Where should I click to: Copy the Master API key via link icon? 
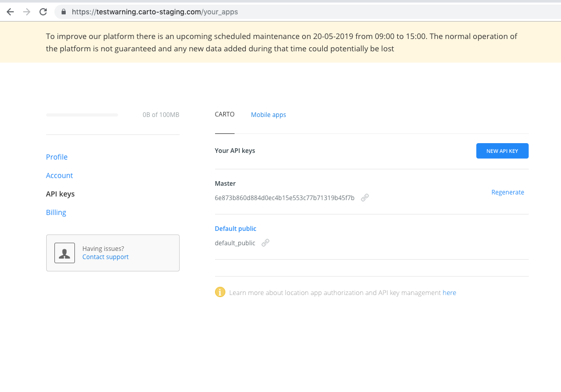(x=365, y=198)
